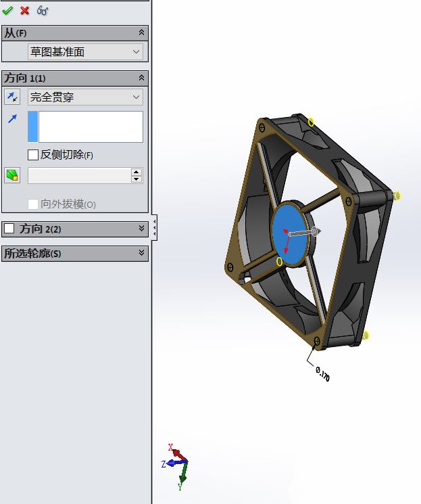Click the Ø.170 dimension callout

click(x=322, y=374)
